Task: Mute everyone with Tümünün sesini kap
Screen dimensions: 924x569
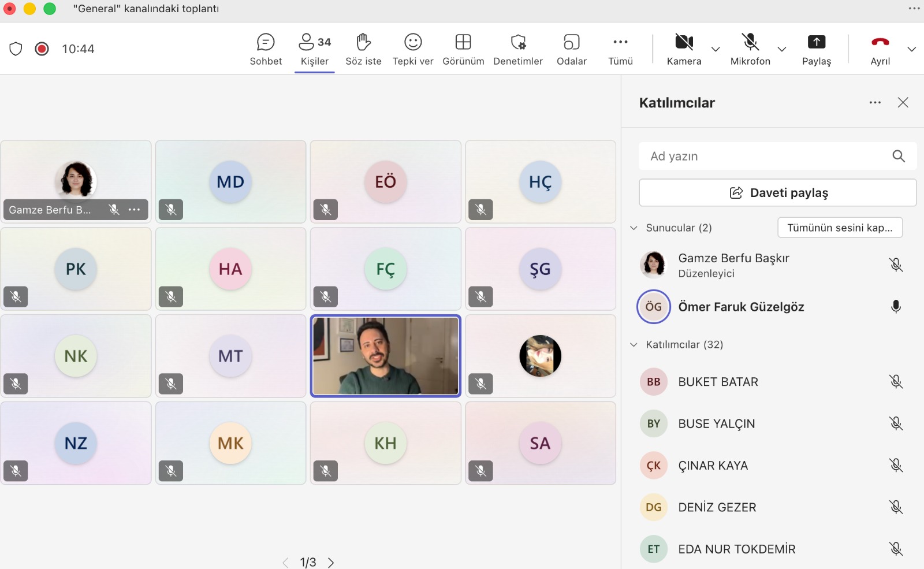Action: click(x=840, y=228)
